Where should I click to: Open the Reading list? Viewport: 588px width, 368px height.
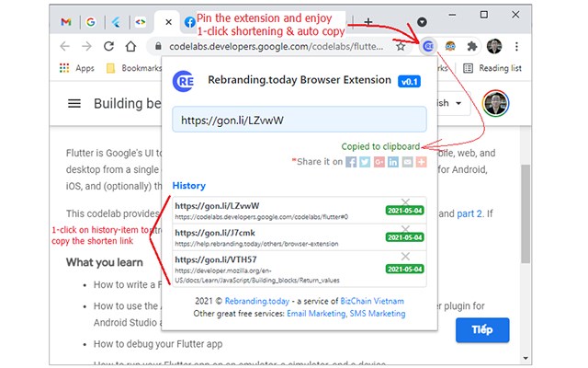[492, 68]
